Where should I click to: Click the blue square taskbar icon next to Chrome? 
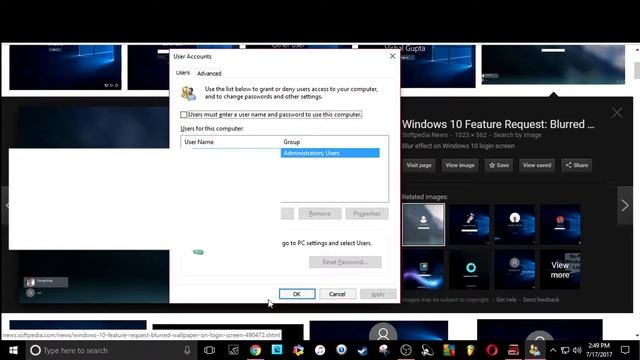pos(277,350)
